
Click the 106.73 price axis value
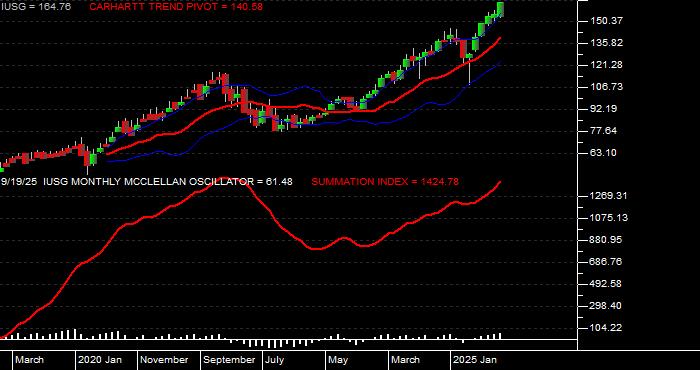point(605,87)
